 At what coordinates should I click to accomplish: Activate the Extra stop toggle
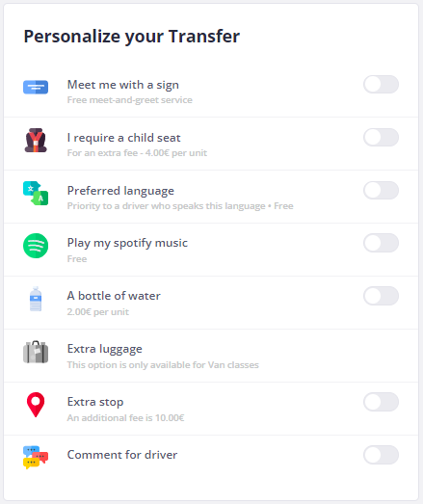point(381,402)
